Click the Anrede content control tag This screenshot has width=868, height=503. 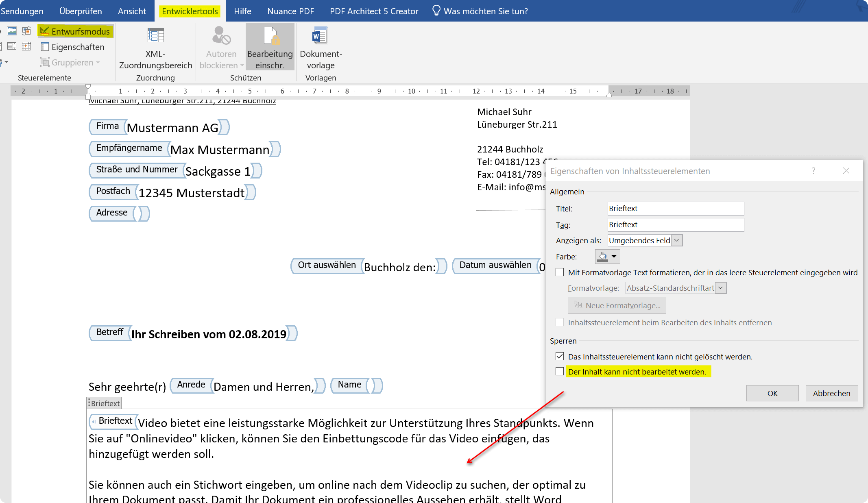[191, 385]
